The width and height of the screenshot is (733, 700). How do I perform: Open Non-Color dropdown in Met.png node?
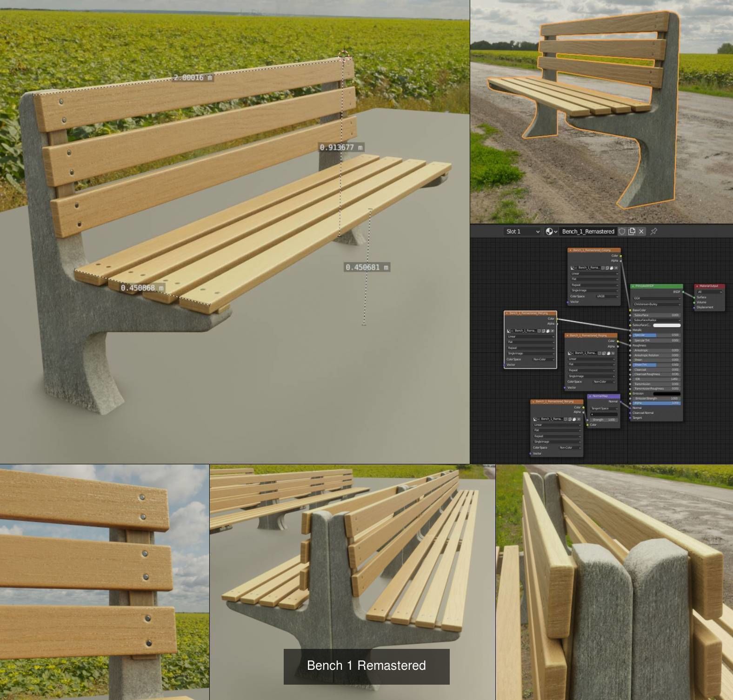(544, 359)
